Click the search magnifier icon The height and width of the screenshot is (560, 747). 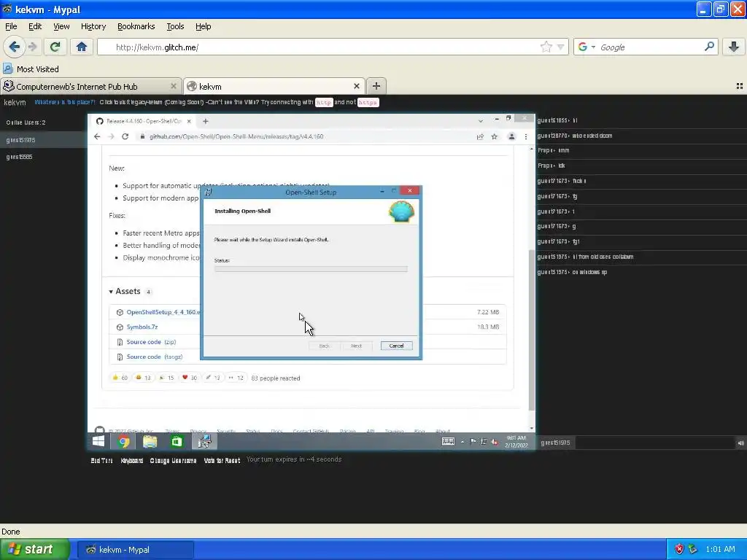pos(709,47)
